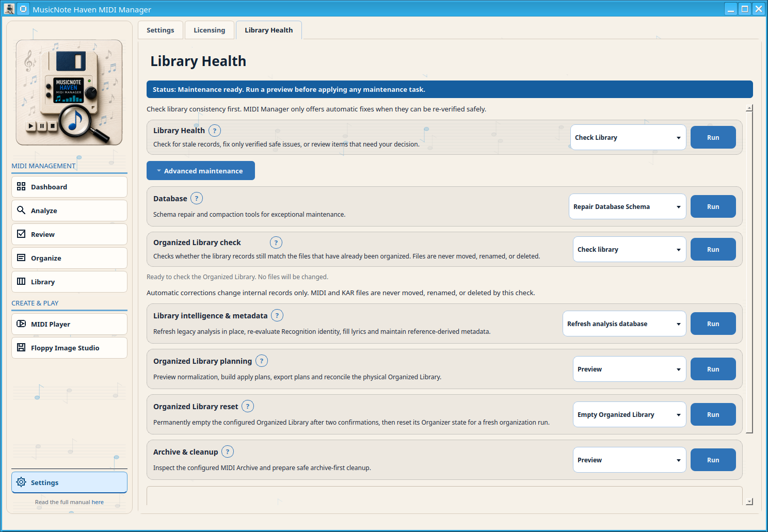Image resolution: width=768 pixels, height=532 pixels.
Task: Expand the Check library combo box
Action: coord(630,249)
